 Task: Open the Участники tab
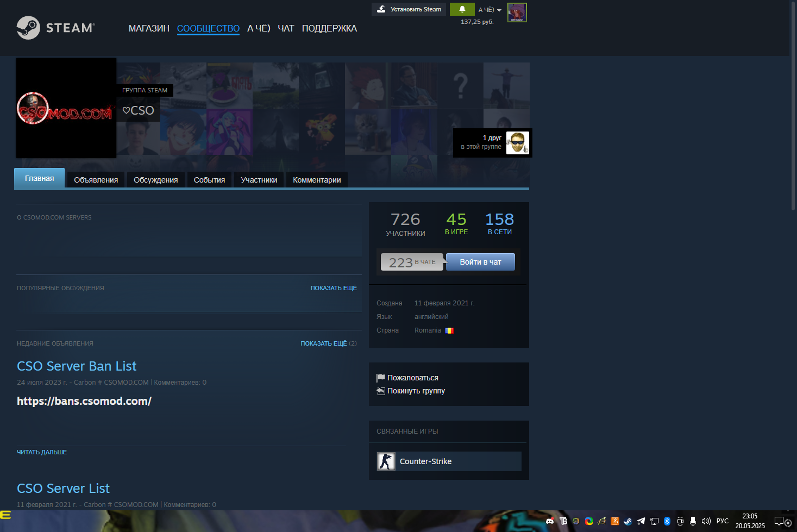click(259, 180)
